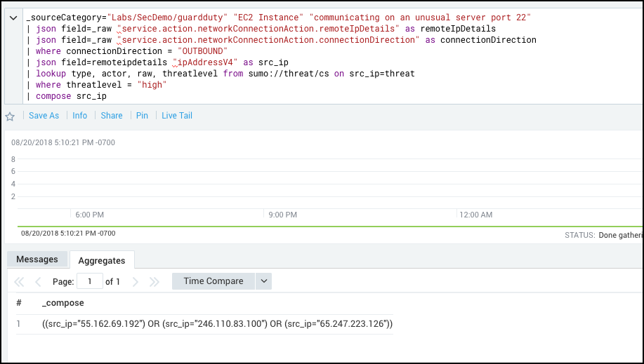This screenshot has width=644, height=364.
Task: Click the 9:00 PM histogram marker
Action: [284, 215]
